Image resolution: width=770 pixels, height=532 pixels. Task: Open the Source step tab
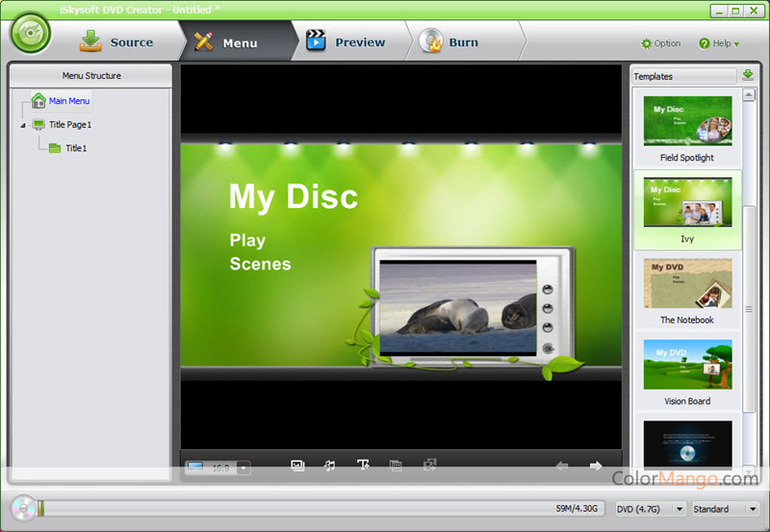pyautogui.click(x=116, y=41)
